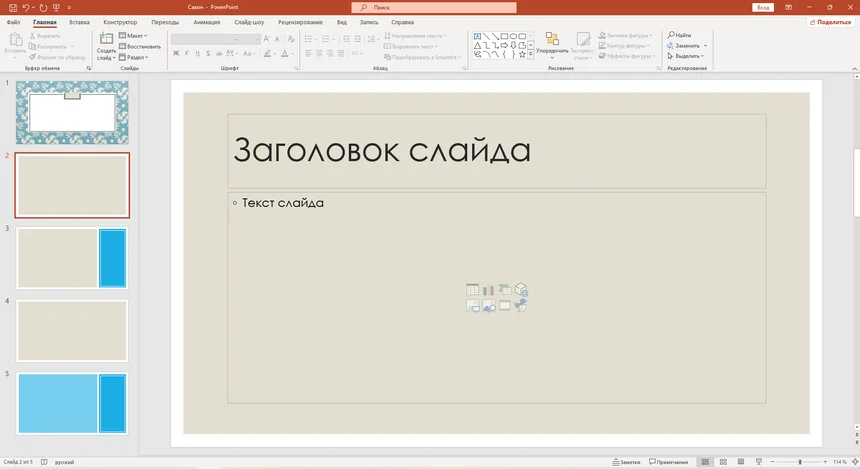Screen dimensions: 860x469
Task: Expand the undo history dropdown arrow
Action: point(33,8)
